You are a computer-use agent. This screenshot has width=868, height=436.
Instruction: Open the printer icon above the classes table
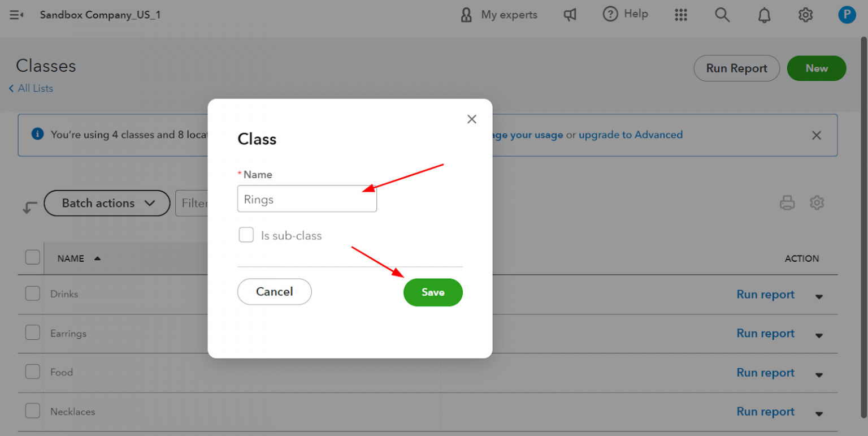click(787, 202)
